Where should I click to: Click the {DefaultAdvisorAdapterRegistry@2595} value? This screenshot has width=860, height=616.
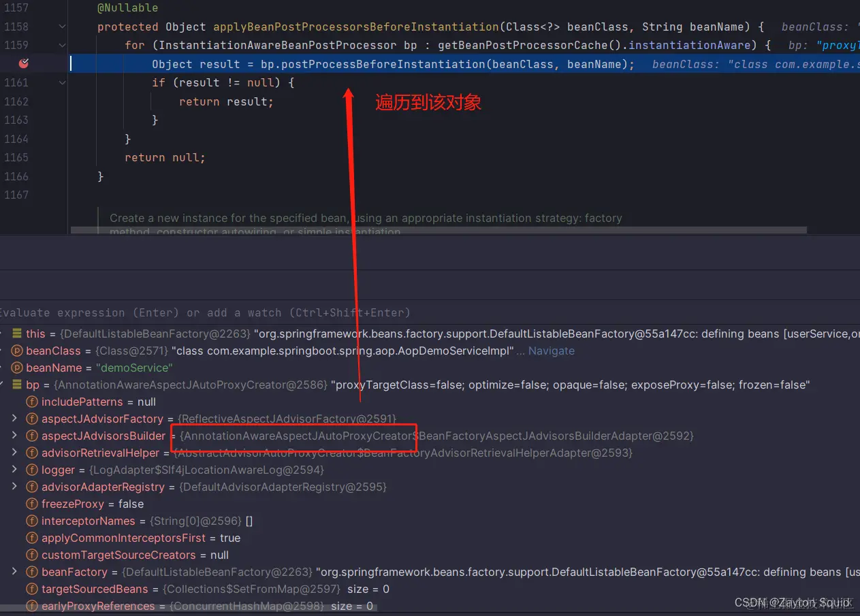(x=283, y=487)
